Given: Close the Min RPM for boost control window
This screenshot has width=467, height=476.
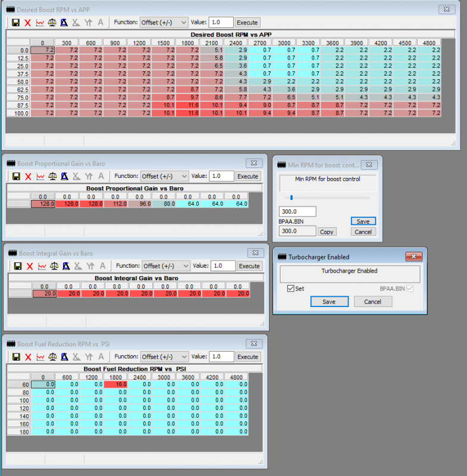Looking at the screenshot, I should tap(368, 164).
